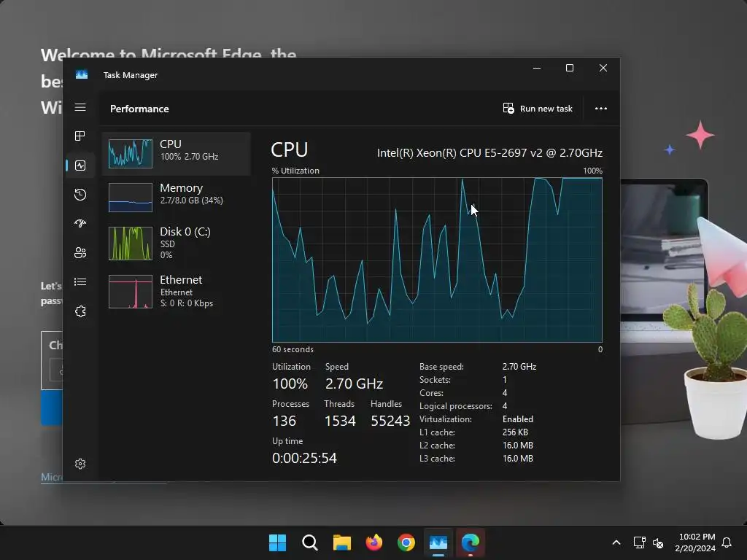
Task: Click the muted volume tray icon
Action: [658, 542]
